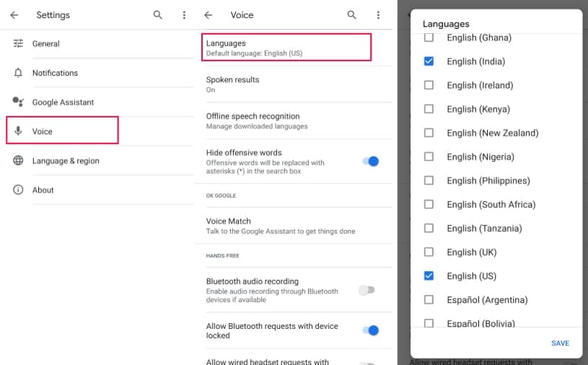
Task: Tap the Voice microphone icon
Action: [x=18, y=131]
